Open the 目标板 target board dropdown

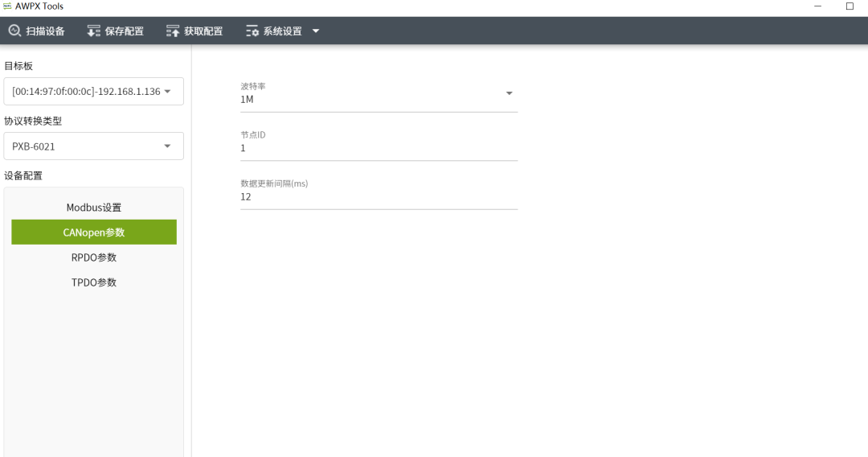coord(93,92)
